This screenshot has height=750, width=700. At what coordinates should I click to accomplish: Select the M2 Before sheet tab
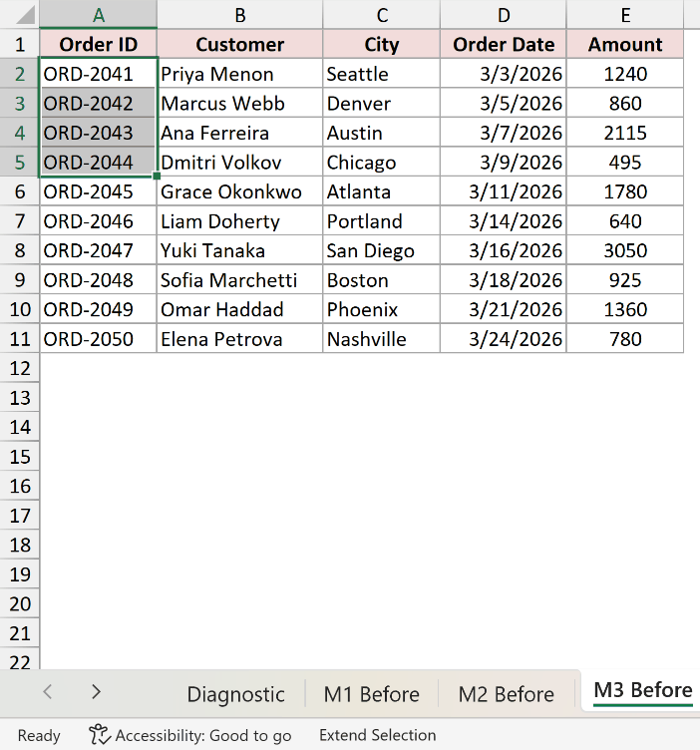tap(506, 694)
